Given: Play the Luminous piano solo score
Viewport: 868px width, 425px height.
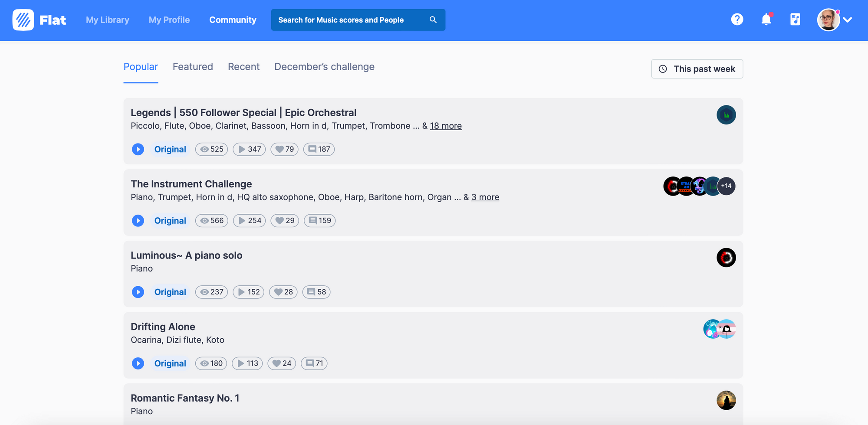Looking at the screenshot, I should point(138,292).
